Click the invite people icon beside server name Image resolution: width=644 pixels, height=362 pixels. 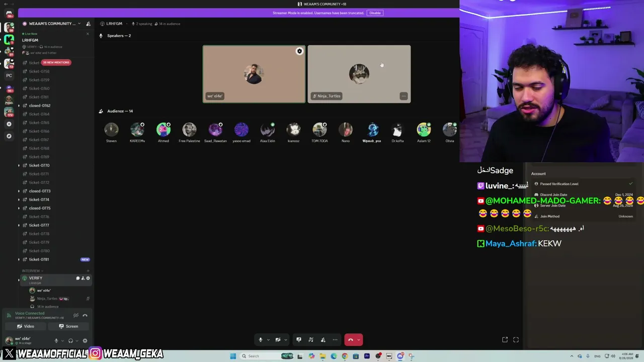[x=88, y=24]
